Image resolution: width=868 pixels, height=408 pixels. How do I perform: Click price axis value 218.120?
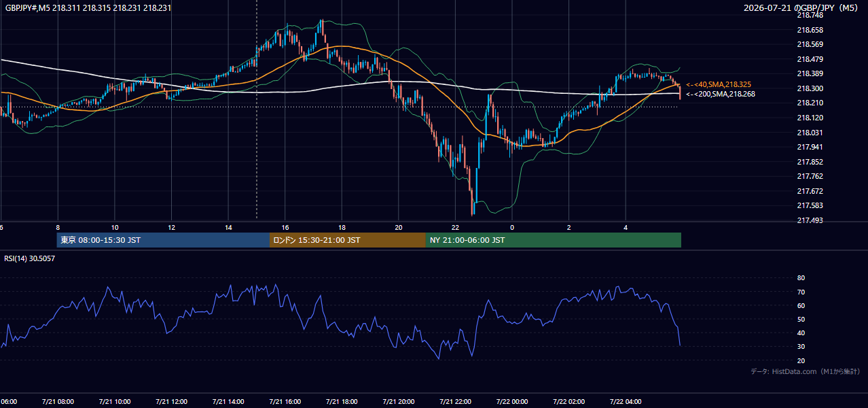coord(809,118)
